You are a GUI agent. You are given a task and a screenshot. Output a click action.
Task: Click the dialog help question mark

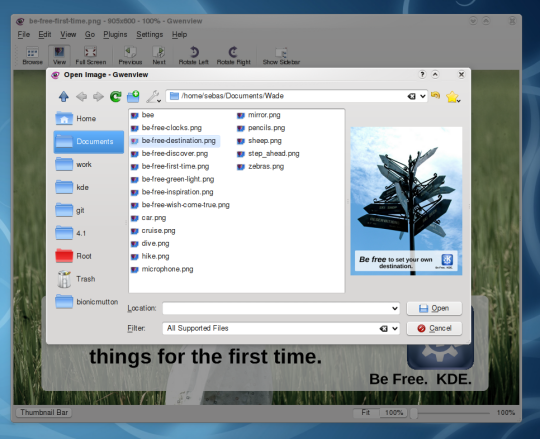click(x=422, y=74)
